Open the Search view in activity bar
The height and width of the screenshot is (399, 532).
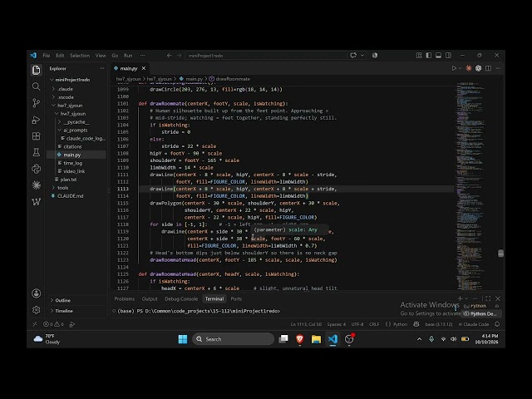[x=36, y=86]
